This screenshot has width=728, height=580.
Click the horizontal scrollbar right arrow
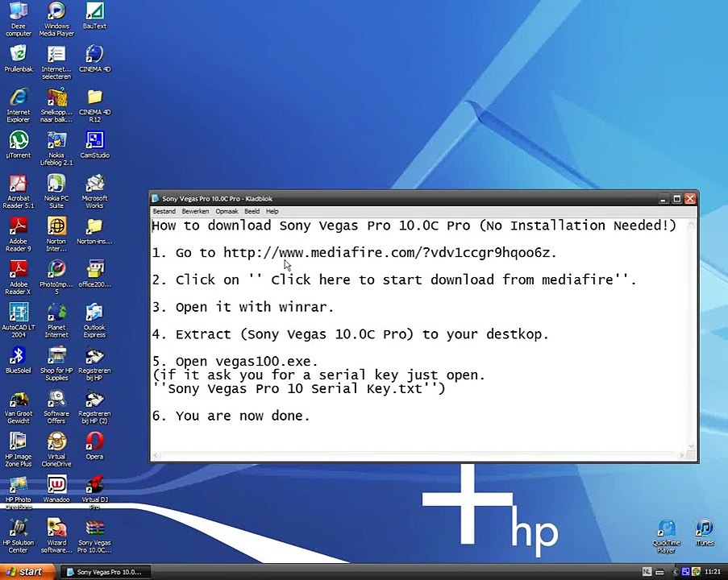click(681, 455)
